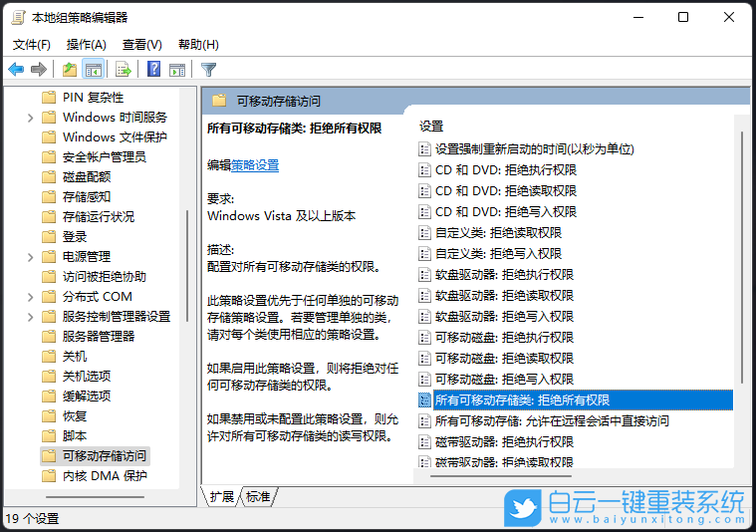Click the tree pane vertical scrollbar

[186, 267]
